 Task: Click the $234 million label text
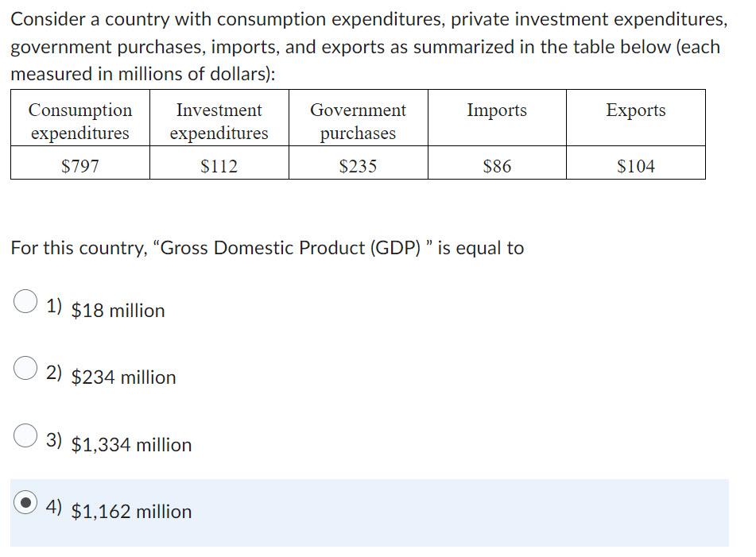point(122,377)
